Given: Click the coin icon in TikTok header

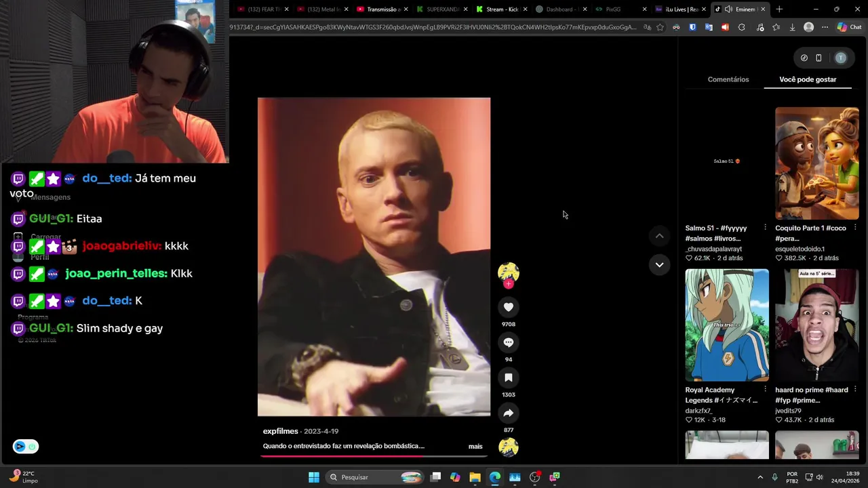Looking at the screenshot, I should pos(804,58).
